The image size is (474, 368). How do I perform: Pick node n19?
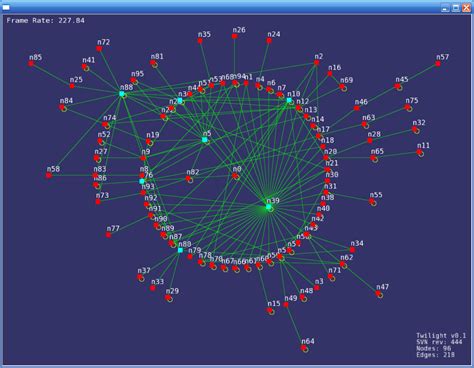tap(148, 142)
